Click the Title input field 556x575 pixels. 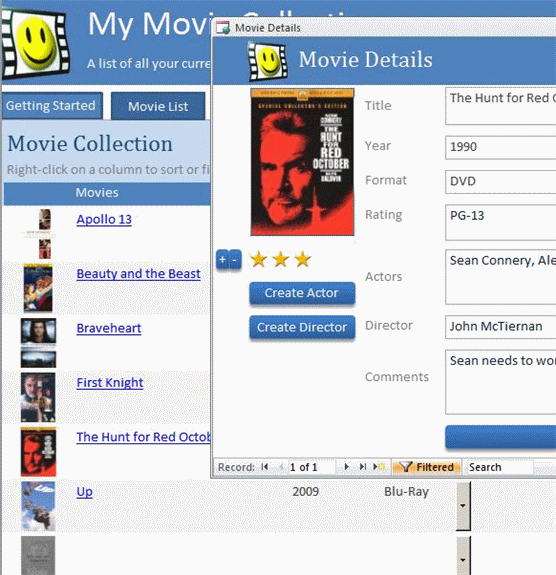501,106
